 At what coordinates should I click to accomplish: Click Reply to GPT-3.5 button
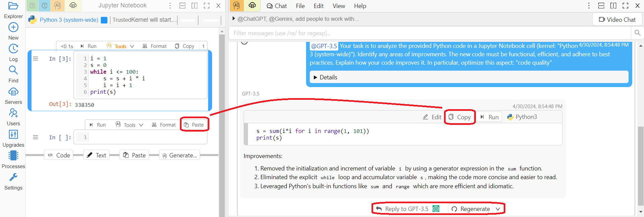(x=407, y=209)
